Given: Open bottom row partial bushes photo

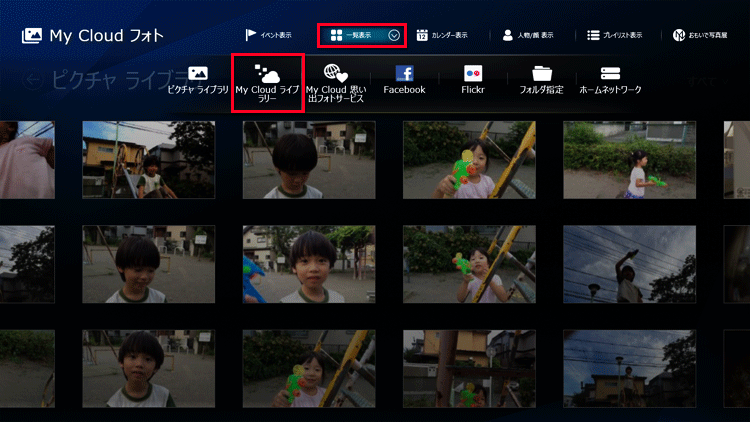Looking at the screenshot, I should click(27, 368).
